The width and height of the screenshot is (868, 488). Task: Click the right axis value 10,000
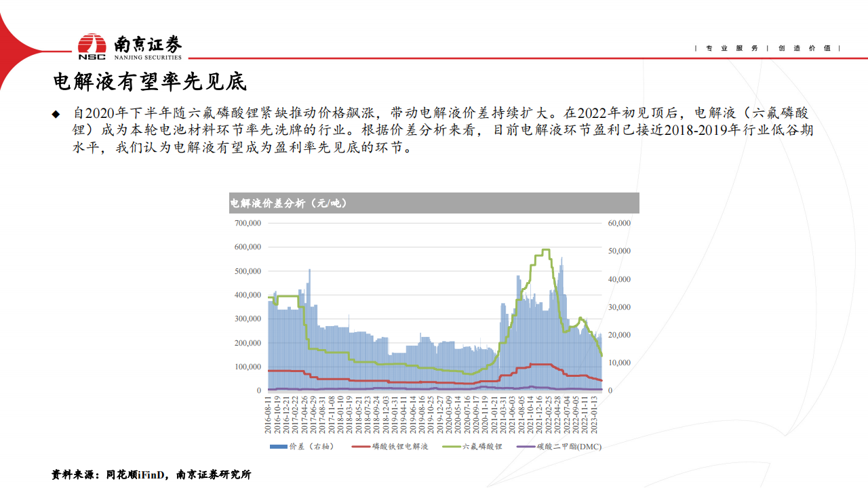[620, 363]
